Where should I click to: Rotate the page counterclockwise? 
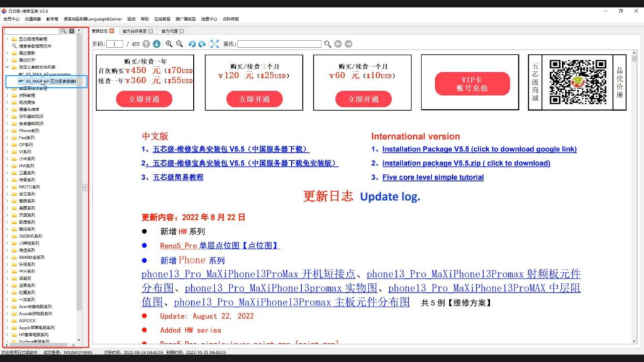click(x=192, y=44)
